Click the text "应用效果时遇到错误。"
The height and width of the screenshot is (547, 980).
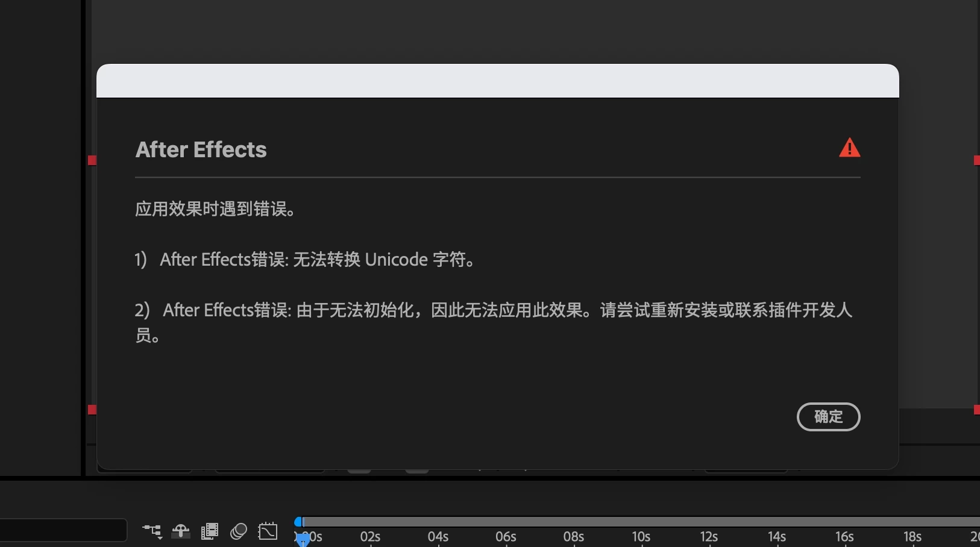[215, 209]
